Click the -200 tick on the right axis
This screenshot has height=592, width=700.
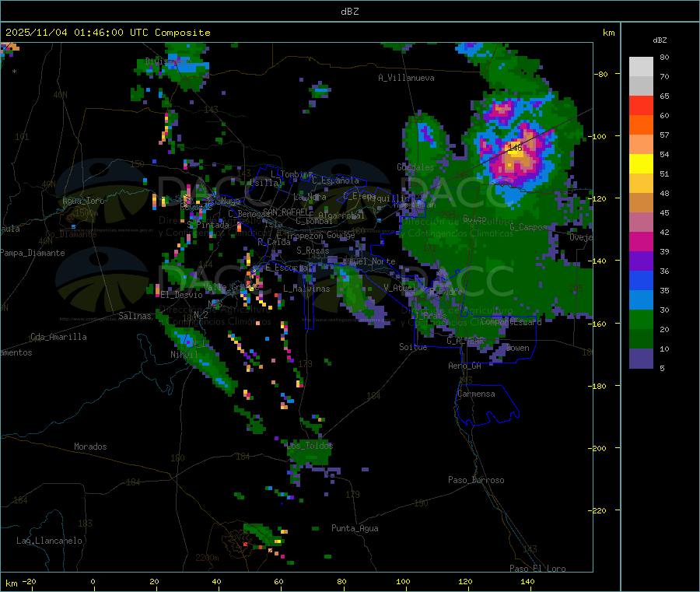(x=597, y=448)
